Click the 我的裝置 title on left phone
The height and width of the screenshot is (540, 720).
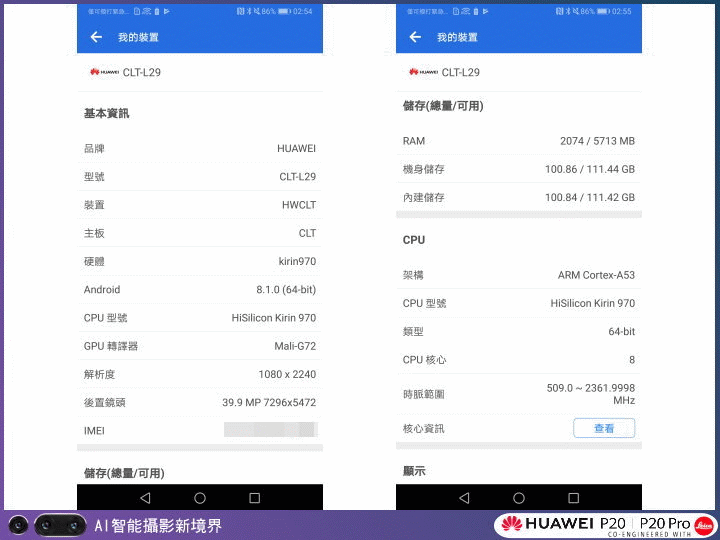coord(138,37)
